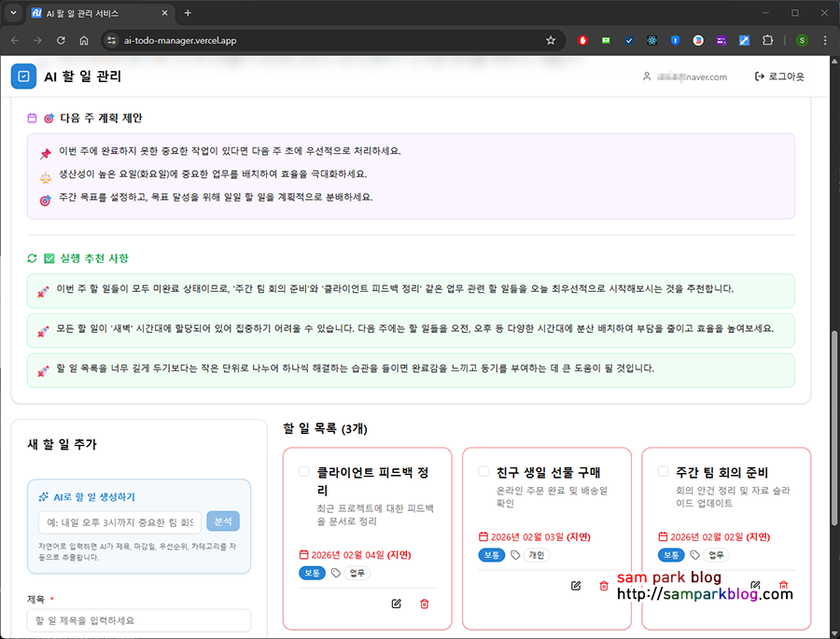This screenshot has width=840, height=639.
Task: Click the purple extension icon
Action: [x=721, y=40]
